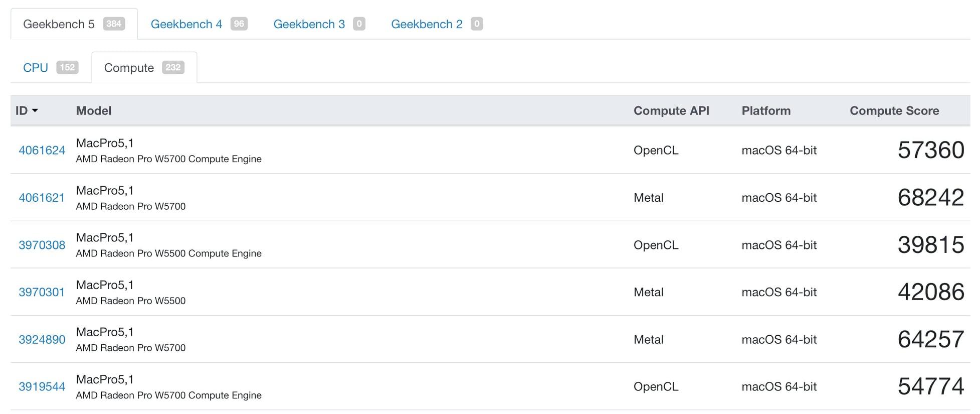Select the Compute sub-tab
980x414 pixels.
[x=129, y=68]
